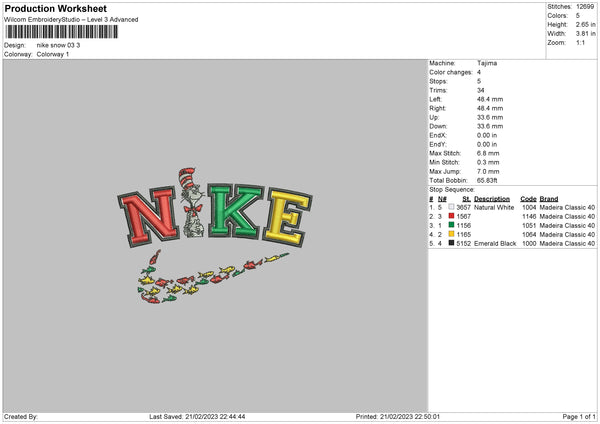Click the Up value '33.6 mm'
Screen dimensions: 600x424
(x=490, y=117)
